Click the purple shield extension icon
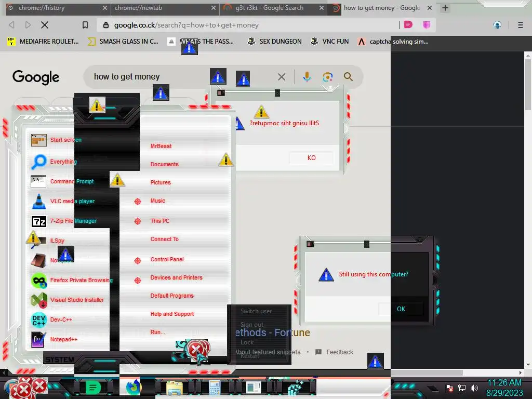Viewport: 532px width, 399px height. pyautogui.click(x=427, y=25)
